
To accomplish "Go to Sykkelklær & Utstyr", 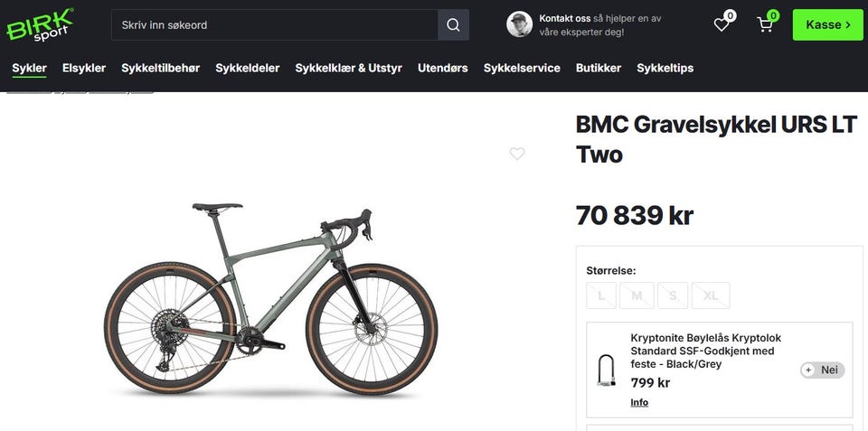I will point(348,68).
